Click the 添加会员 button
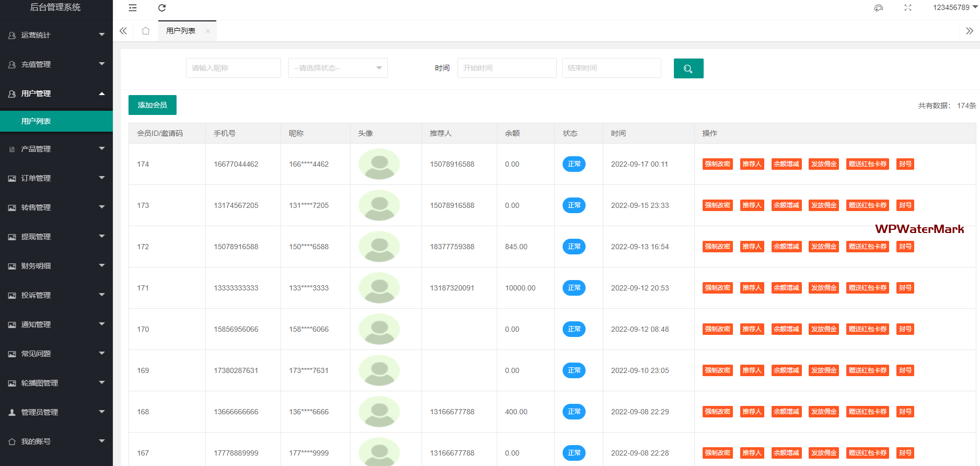This screenshot has width=980, height=466. coord(152,105)
